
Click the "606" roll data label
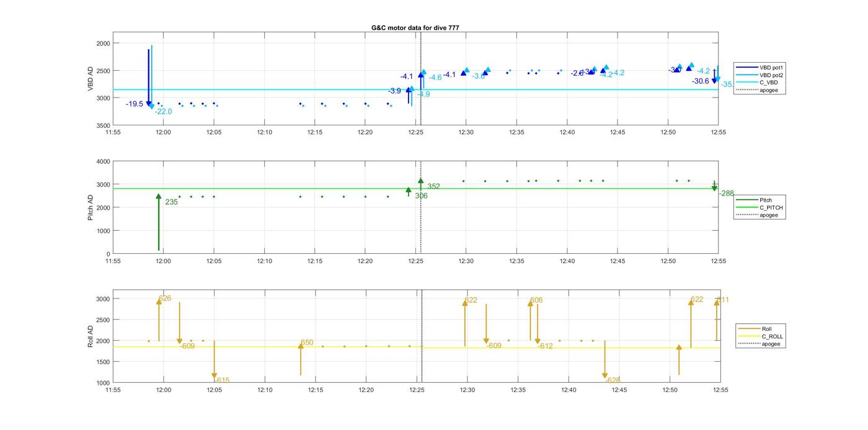tap(536, 300)
